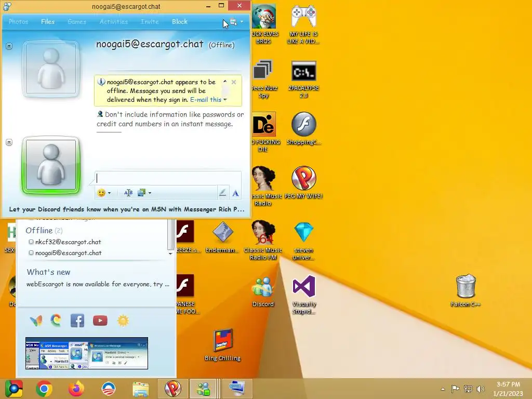Switch to handwriting pen mode
This screenshot has width=532, height=399.
pyautogui.click(x=222, y=193)
